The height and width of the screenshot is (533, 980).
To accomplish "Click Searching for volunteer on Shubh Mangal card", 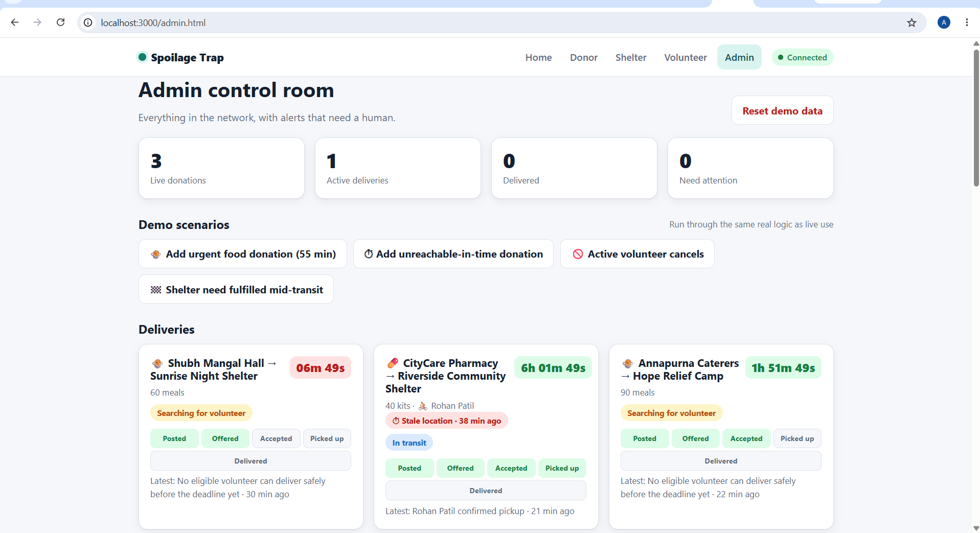I will [x=201, y=413].
